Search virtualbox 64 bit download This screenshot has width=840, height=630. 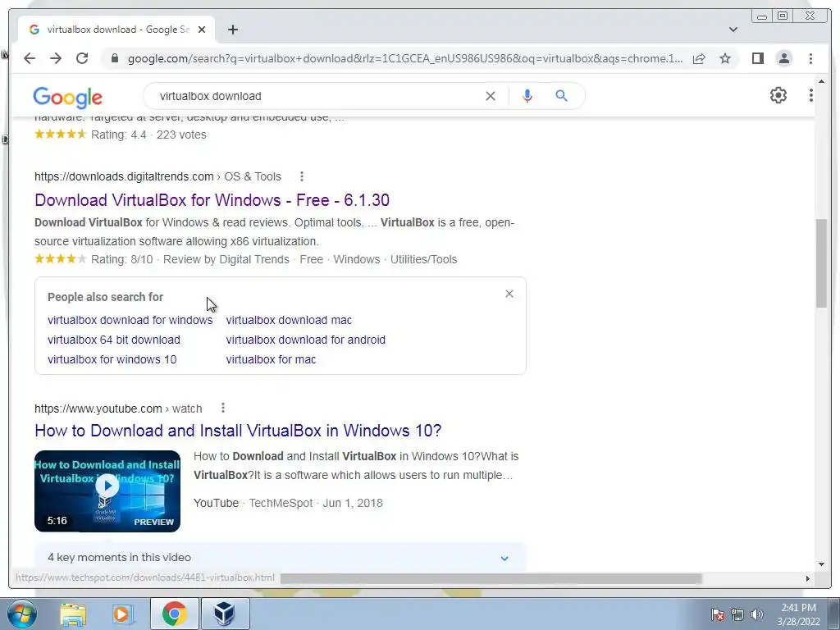pos(113,340)
